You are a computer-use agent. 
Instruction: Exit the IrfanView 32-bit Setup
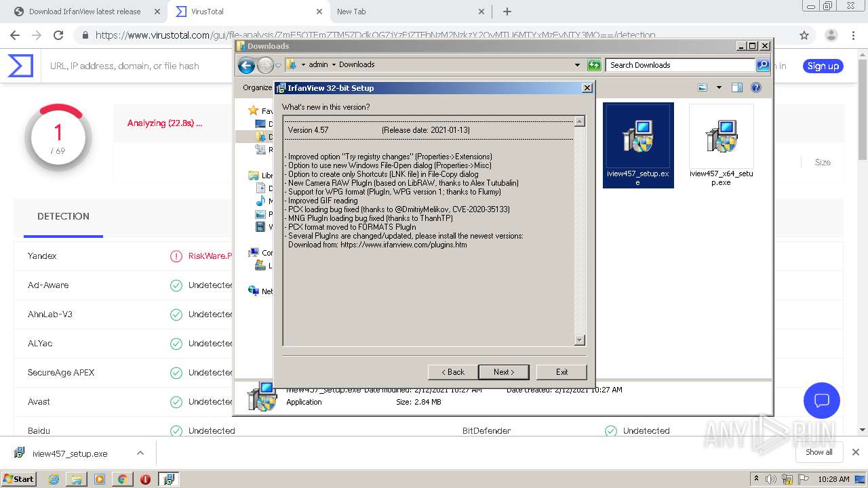(561, 372)
